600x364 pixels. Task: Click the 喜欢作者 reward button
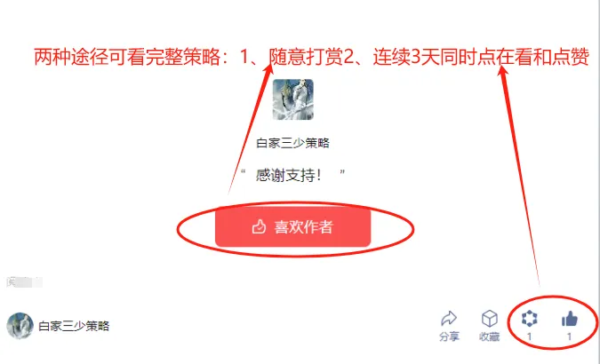coord(292,226)
